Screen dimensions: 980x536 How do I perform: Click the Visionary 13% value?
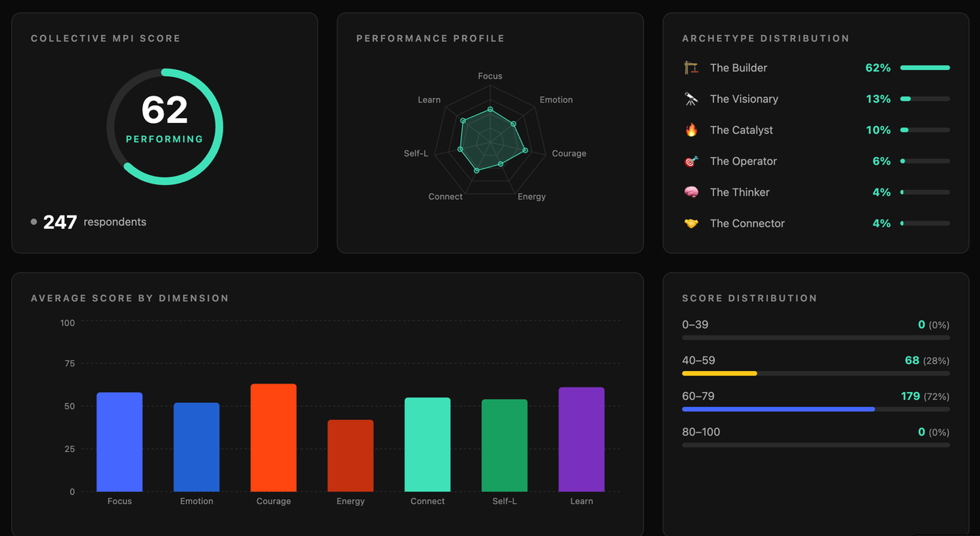point(878,99)
